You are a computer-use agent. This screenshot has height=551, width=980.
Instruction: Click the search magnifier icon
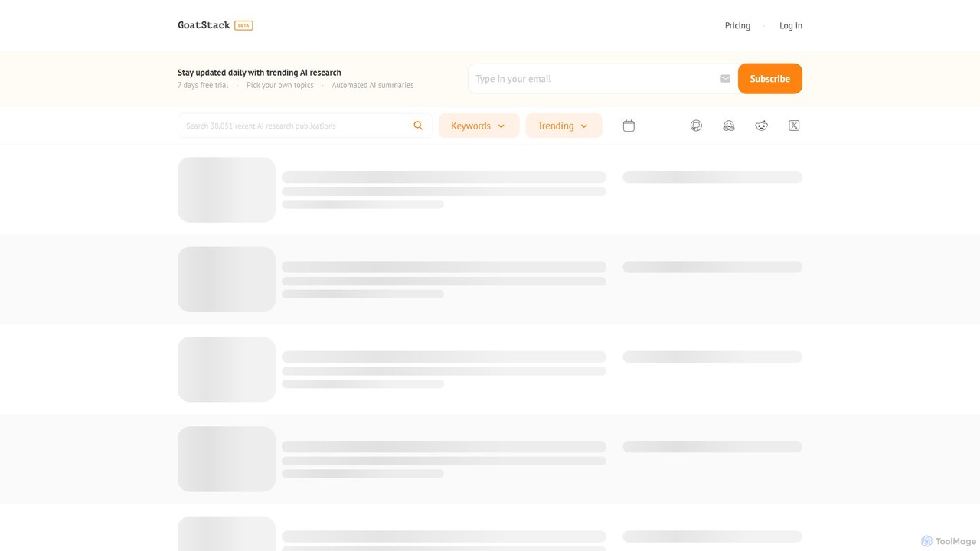tap(418, 126)
